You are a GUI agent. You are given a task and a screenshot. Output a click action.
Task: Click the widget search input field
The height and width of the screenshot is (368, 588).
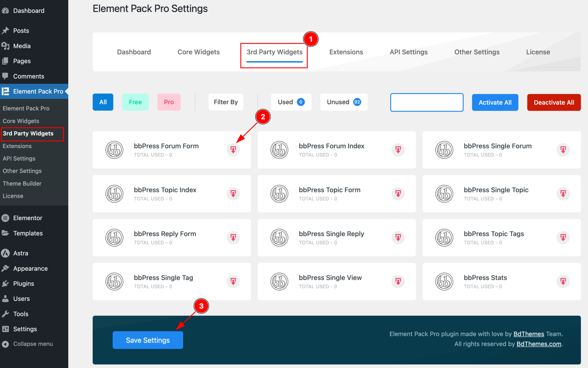point(426,102)
